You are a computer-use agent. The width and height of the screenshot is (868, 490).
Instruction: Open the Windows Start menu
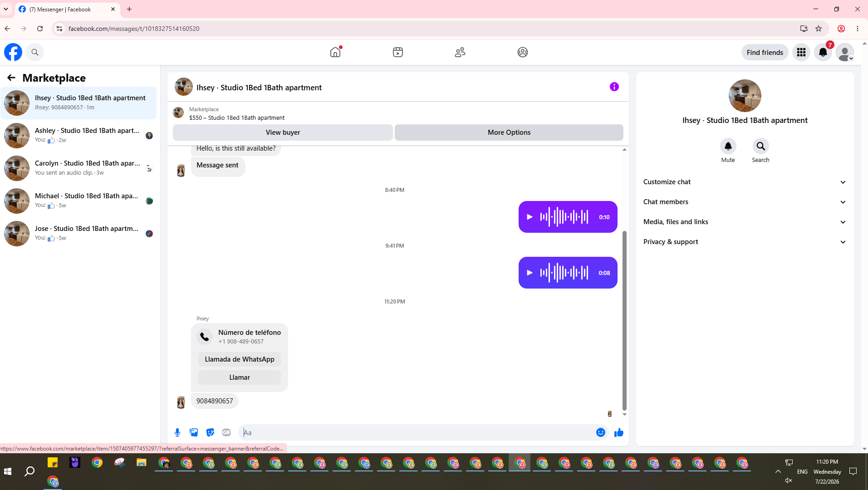8,471
